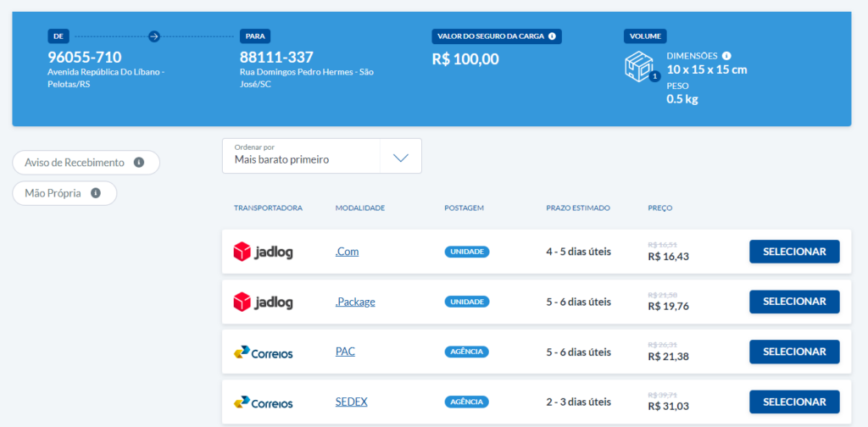This screenshot has height=427, width=868.
Task: Click the PREÇO column header
Action: [x=660, y=208]
